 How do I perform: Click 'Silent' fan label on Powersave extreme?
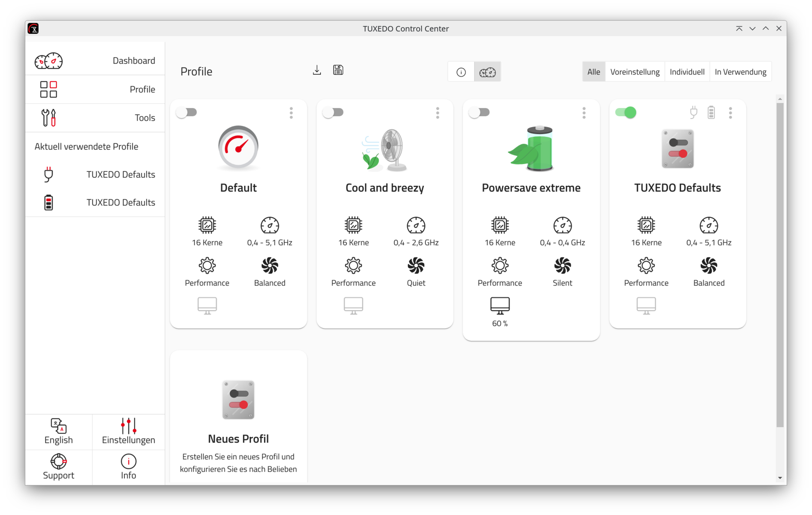click(563, 283)
